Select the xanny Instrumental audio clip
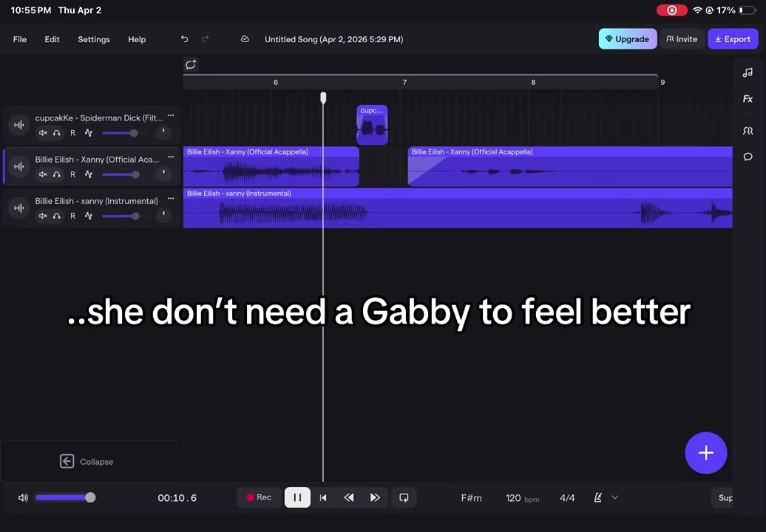Screen dimensions: 766x532 pos(458,208)
